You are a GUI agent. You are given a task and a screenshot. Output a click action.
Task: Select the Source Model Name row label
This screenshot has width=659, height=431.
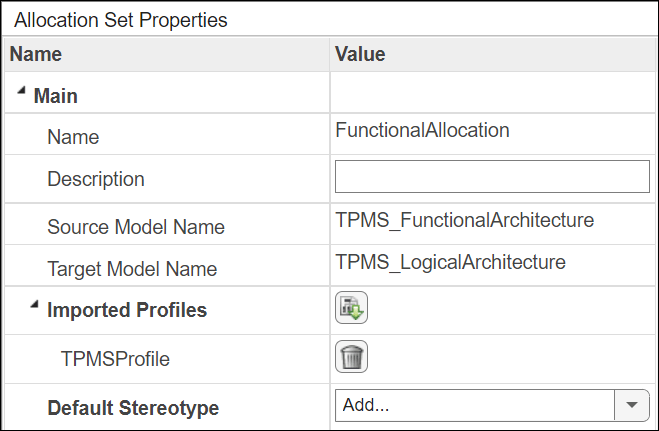point(136,226)
